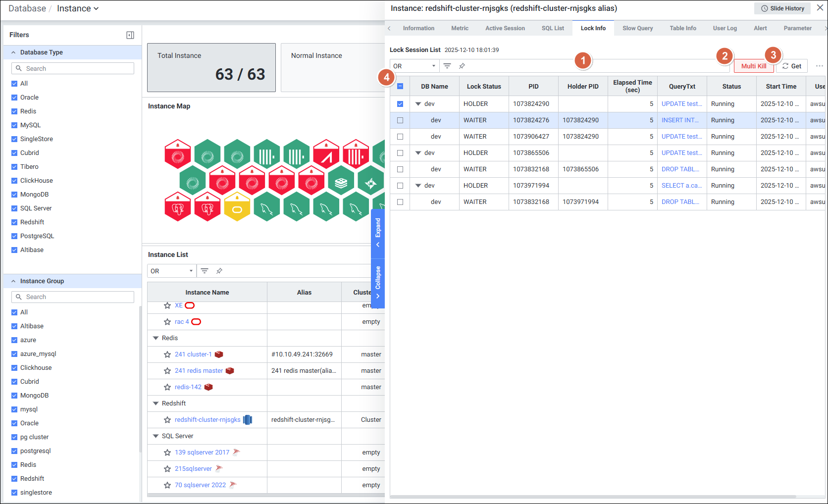Open the Active Session tab
This screenshot has width=828, height=504.
[x=505, y=28]
